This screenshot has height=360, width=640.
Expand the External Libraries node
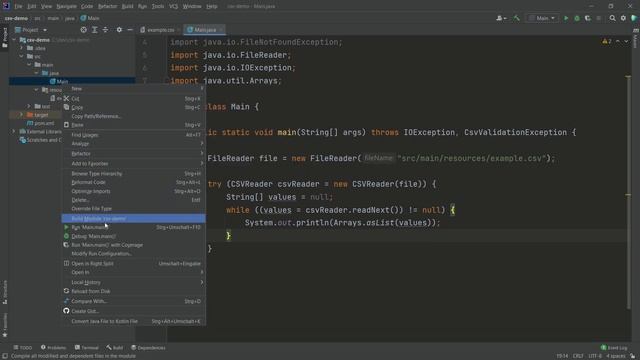[x=14, y=131]
